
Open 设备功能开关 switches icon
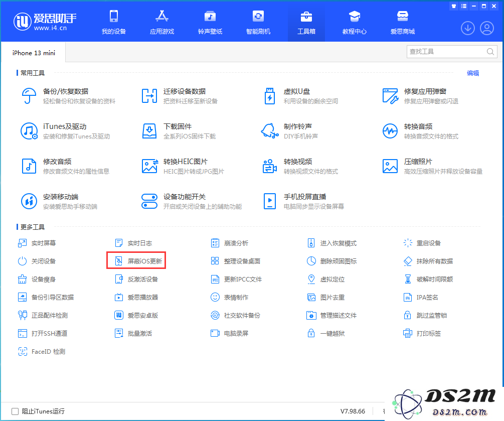click(149, 201)
